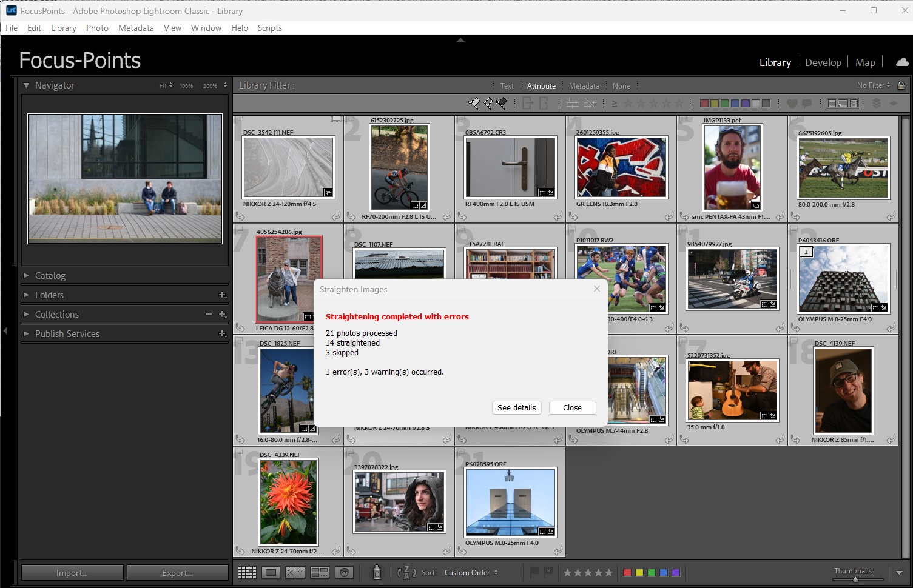Apply red color label in bottom toolbar
Screen dimensions: 913x588
[627, 573]
